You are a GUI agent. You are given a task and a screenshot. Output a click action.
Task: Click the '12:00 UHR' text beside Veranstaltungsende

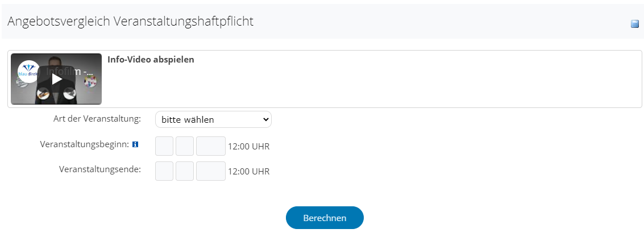point(248,171)
